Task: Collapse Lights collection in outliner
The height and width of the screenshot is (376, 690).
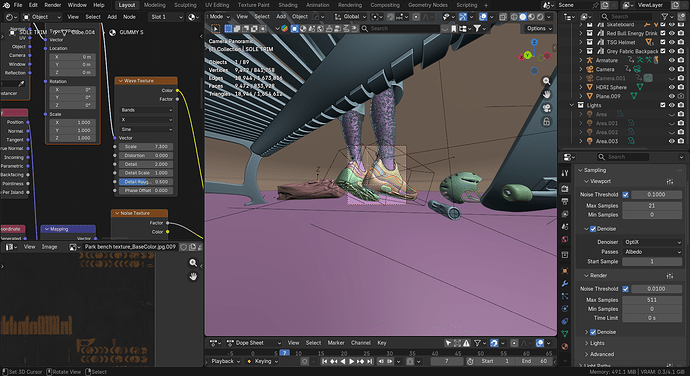Action: click(x=572, y=105)
